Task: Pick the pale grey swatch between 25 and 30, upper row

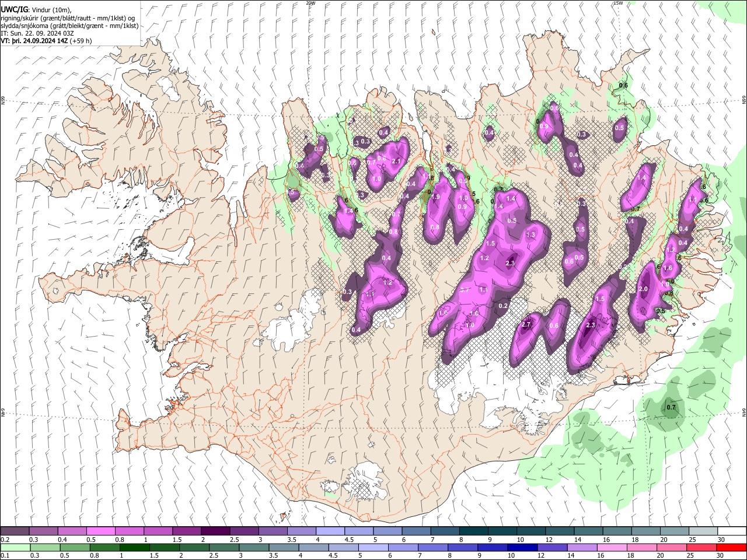Action: pyautogui.click(x=703, y=531)
